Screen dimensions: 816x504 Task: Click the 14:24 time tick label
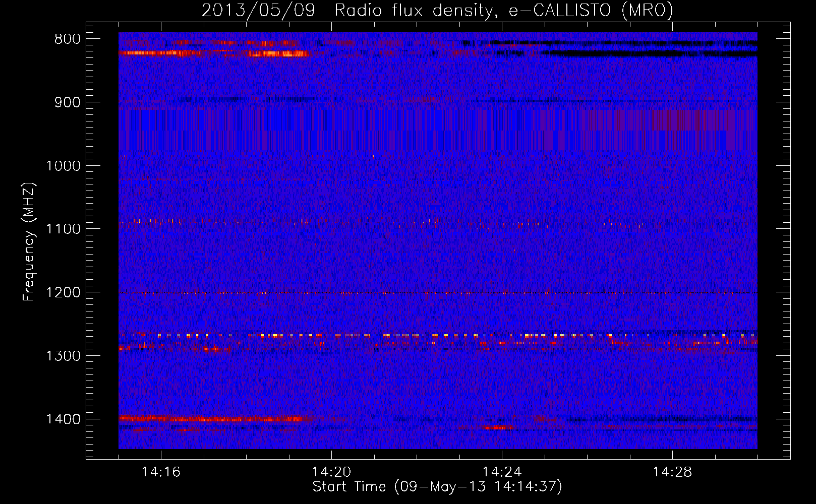502,472
